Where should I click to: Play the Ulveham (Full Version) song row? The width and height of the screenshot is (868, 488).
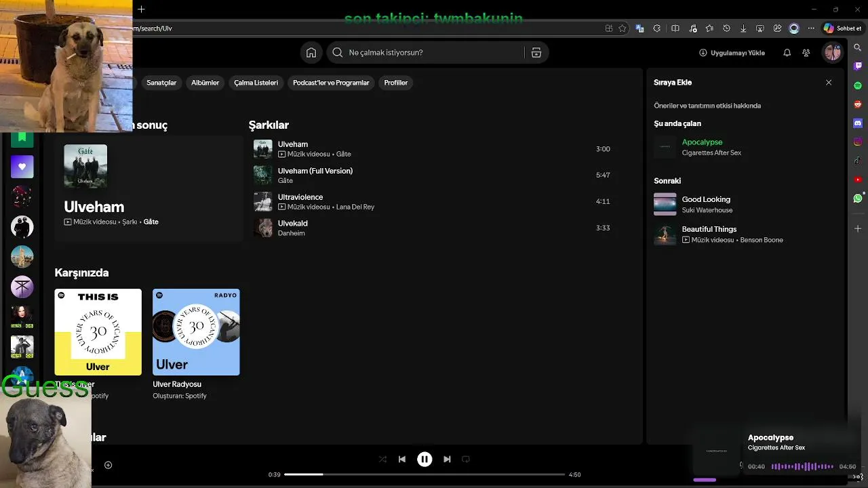(x=434, y=175)
